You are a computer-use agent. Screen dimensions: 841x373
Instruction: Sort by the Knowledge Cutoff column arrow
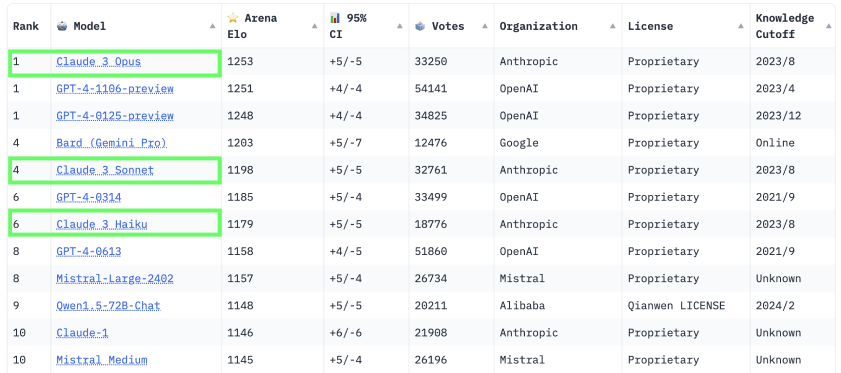tap(829, 26)
